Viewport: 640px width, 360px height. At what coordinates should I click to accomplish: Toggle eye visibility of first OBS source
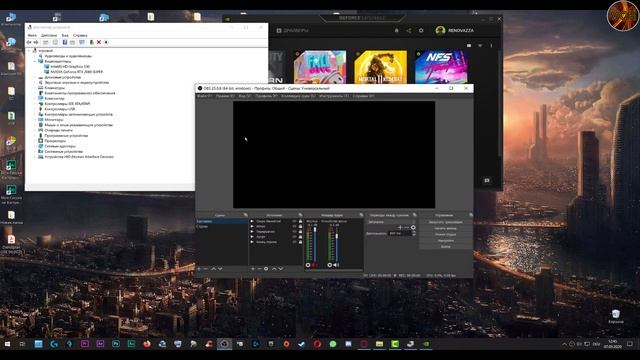click(x=294, y=221)
